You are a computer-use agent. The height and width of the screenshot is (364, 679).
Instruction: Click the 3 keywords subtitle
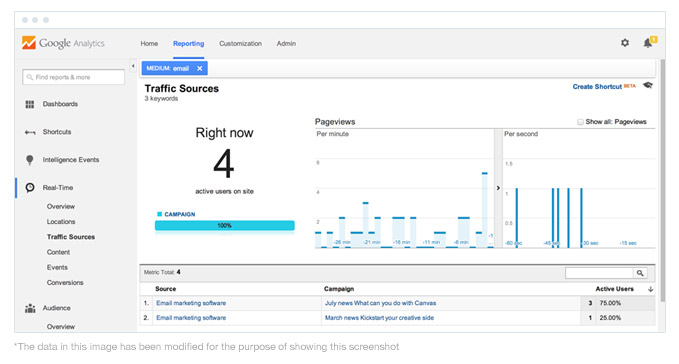pos(161,99)
